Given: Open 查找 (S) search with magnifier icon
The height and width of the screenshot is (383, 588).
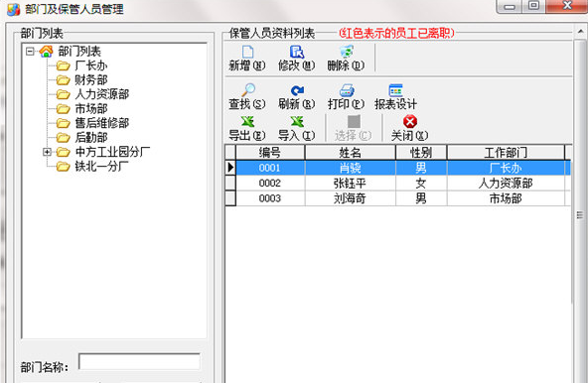Looking at the screenshot, I should (247, 90).
